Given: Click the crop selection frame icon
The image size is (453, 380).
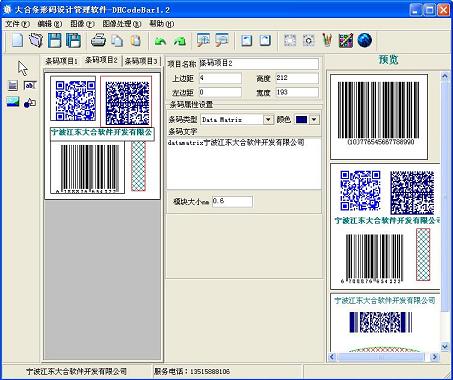Looking at the screenshot, I should [290, 41].
